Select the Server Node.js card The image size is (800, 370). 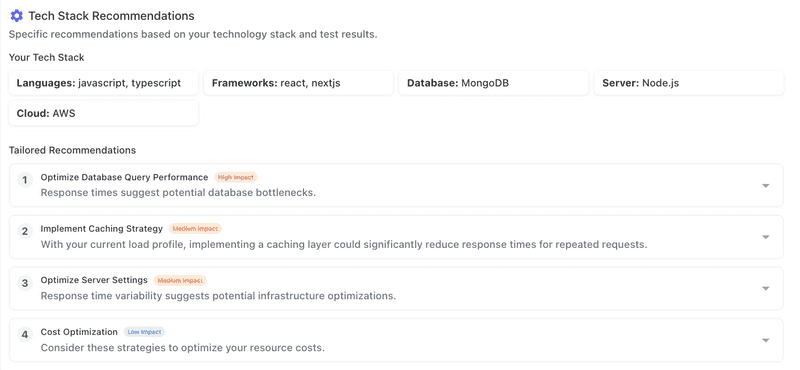pyautogui.click(x=689, y=83)
